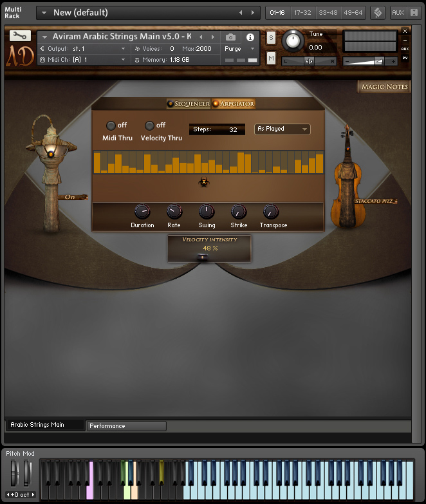Click the vertical rack scrollbar
Image resolution: width=426 pixels, height=504 pixels.
click(x=416, y=234)
